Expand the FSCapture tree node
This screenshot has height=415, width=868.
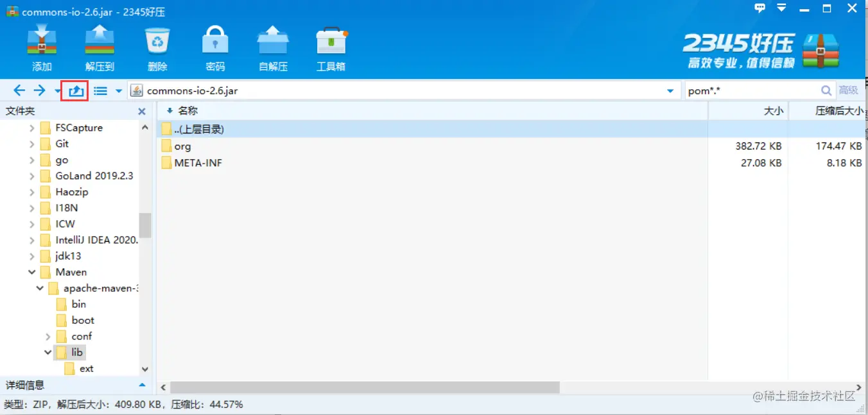(x=32, y=128)
